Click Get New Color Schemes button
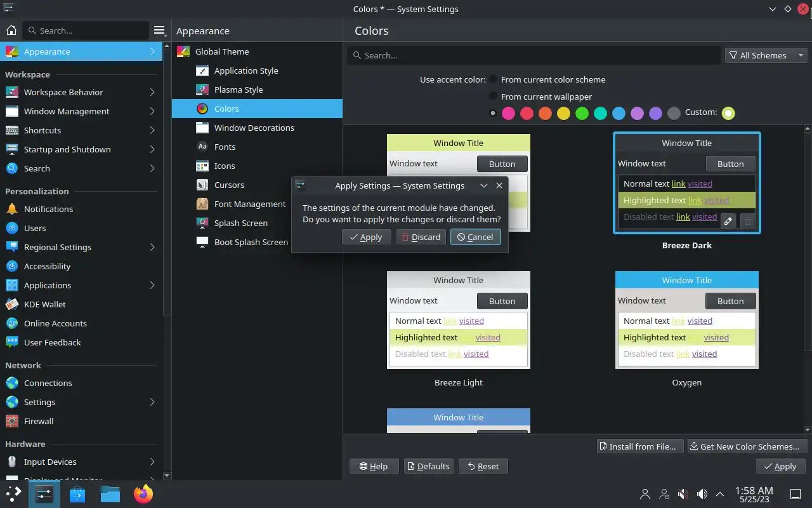This screenshot has width=812, height=508. [x=747, y=446]
